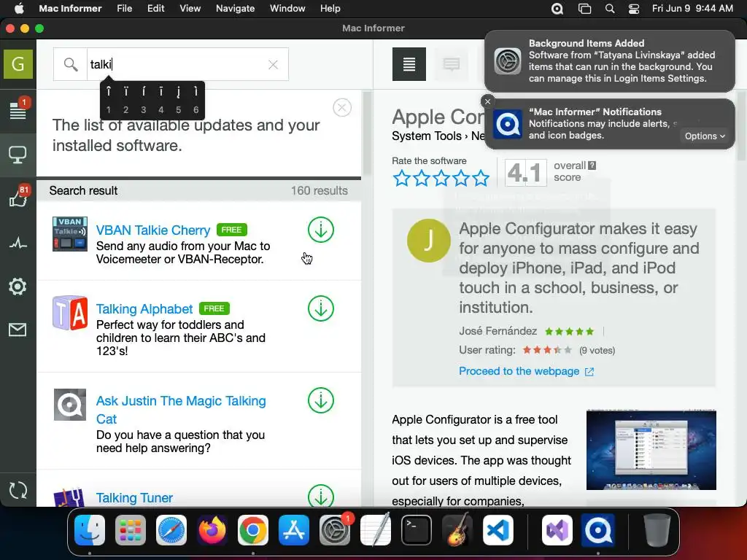Open the Apple menu

[19, 8]
